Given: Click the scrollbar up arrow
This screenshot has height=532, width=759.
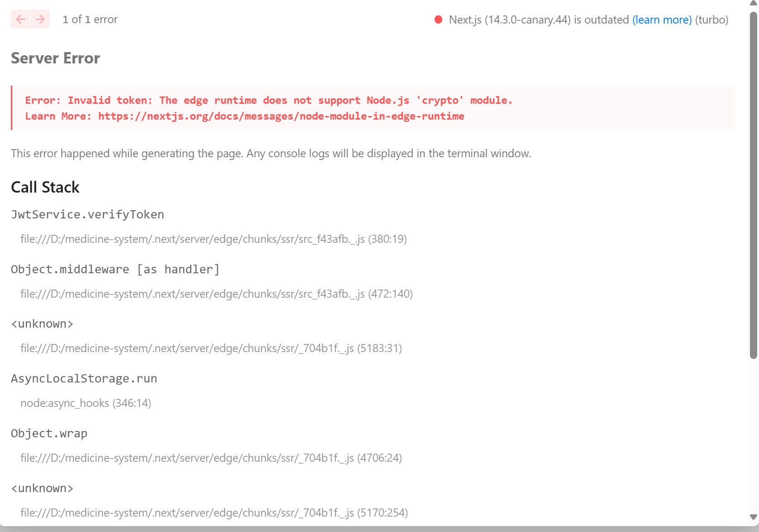Looking at the screenshot, I should 754,3.
